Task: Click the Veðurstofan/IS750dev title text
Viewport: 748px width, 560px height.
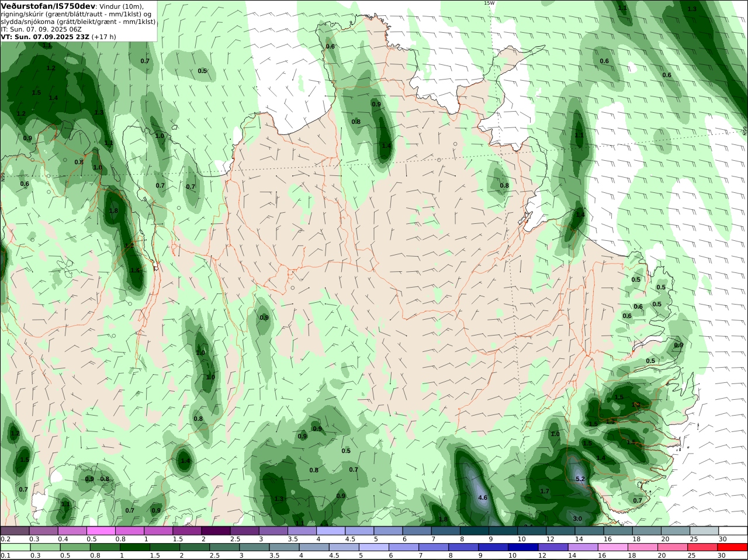Action: click(x=48, y=6)
